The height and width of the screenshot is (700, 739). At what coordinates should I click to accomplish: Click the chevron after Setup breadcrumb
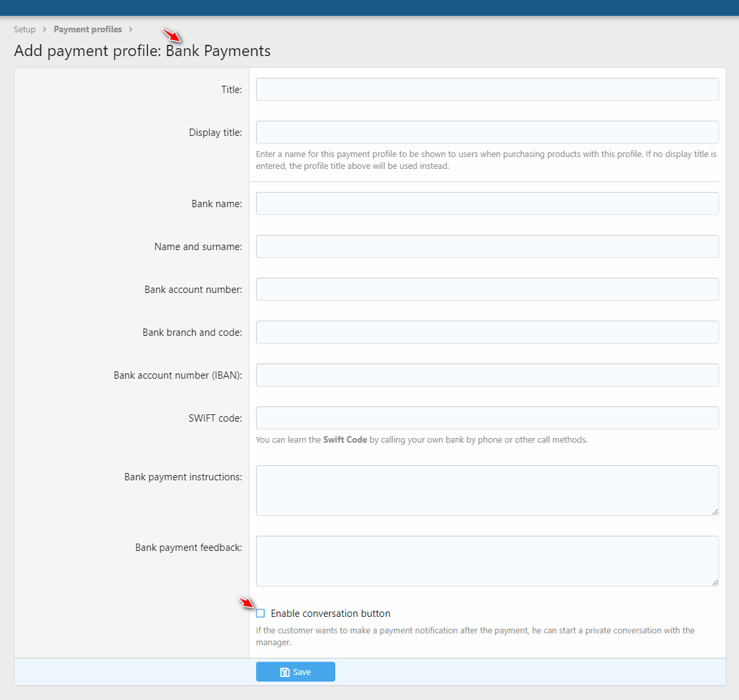point(45,30)
